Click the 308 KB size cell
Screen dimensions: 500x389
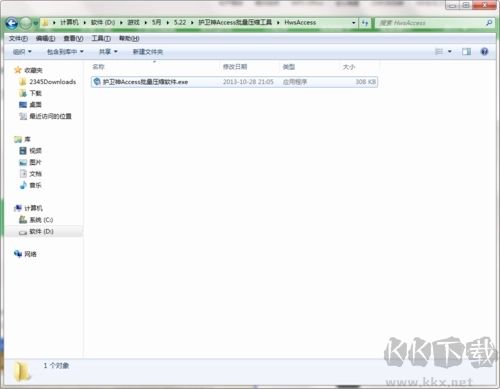pyautogui.click(x=366, y=82)
